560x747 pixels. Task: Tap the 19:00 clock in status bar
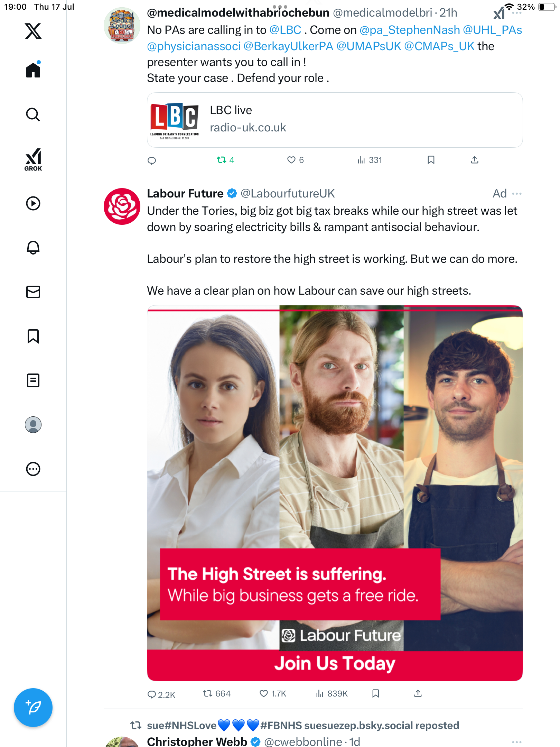coord(15,7)
